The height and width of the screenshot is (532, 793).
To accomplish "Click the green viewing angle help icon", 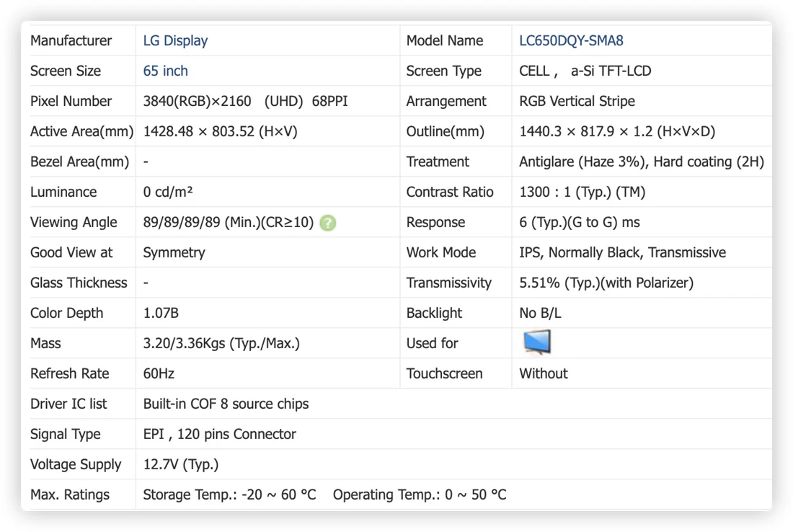I will [x=328, y=223].
